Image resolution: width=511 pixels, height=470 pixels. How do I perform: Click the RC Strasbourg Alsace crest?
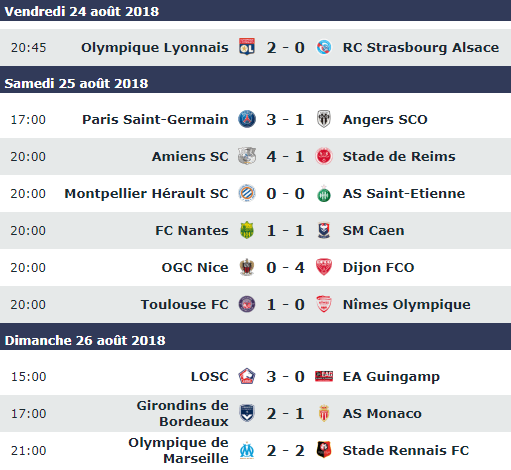tap(324, 47)
